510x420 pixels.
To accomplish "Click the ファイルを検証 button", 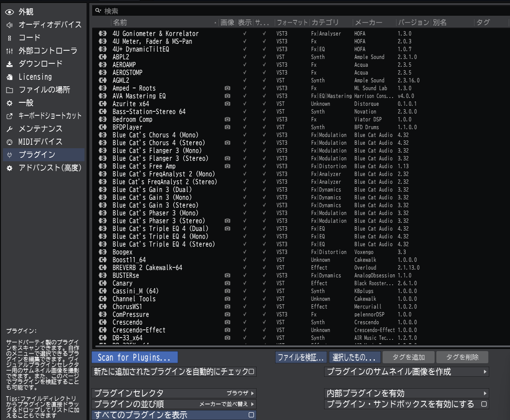I will [x=301, y=357].
